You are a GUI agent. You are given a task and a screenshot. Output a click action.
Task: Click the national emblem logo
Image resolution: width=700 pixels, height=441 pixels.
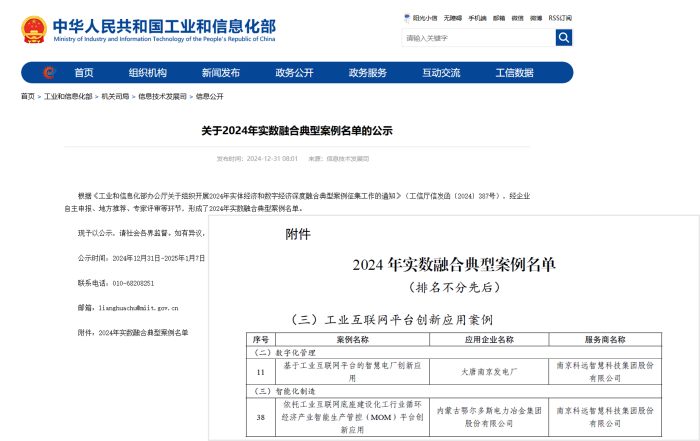coord(33,29)
